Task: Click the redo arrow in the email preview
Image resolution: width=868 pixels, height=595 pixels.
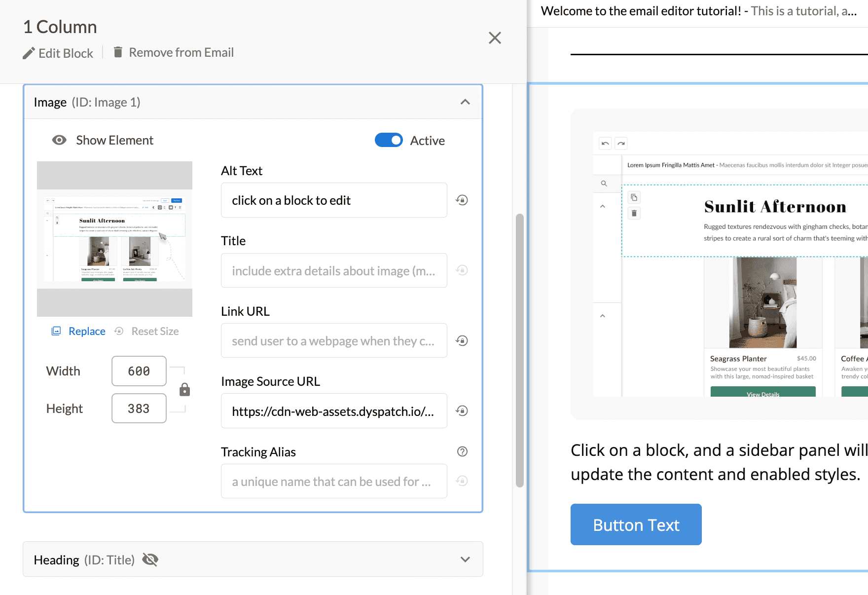Action: [621, 143]
